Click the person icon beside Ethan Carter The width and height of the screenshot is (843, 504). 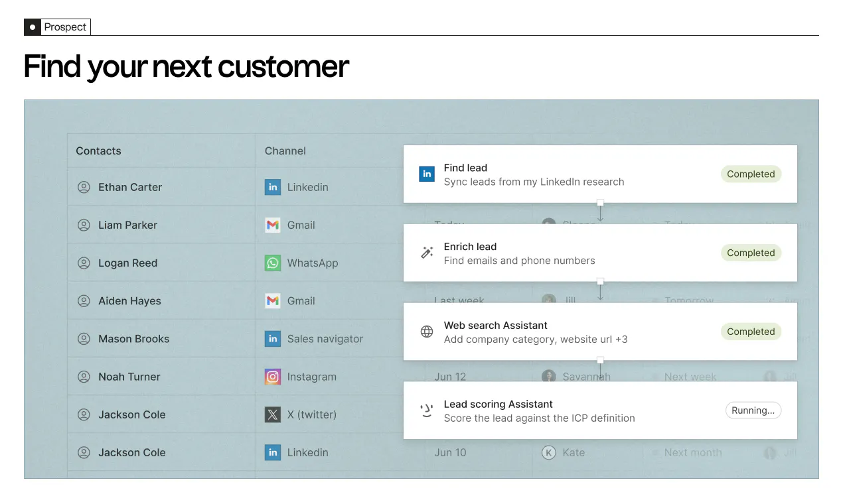pyautogui.click(x=84, y=187)
